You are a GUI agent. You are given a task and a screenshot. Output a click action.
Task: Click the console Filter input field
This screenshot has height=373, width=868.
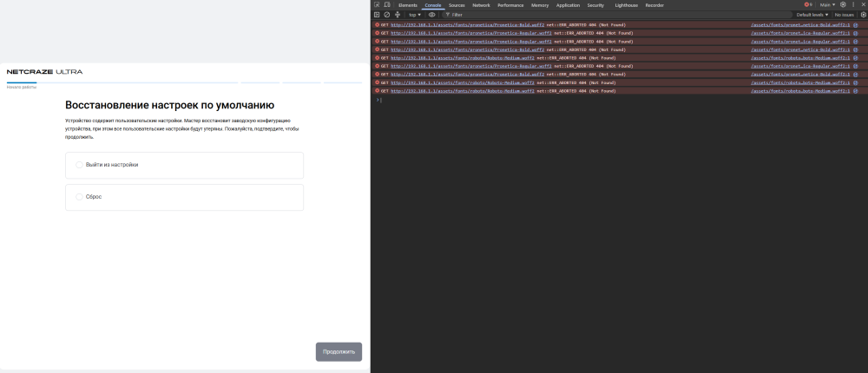point(617,15)
